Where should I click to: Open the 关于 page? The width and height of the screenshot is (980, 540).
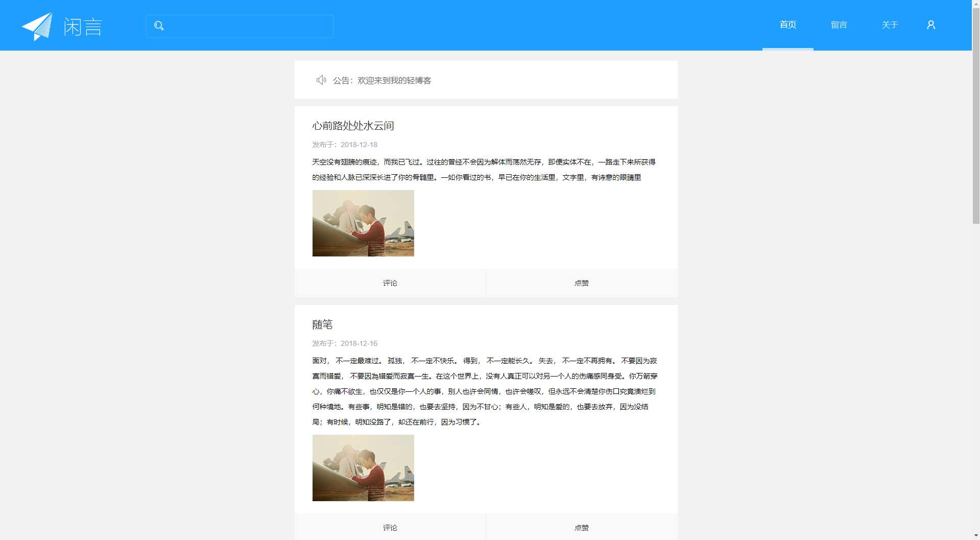pos(890,25)
